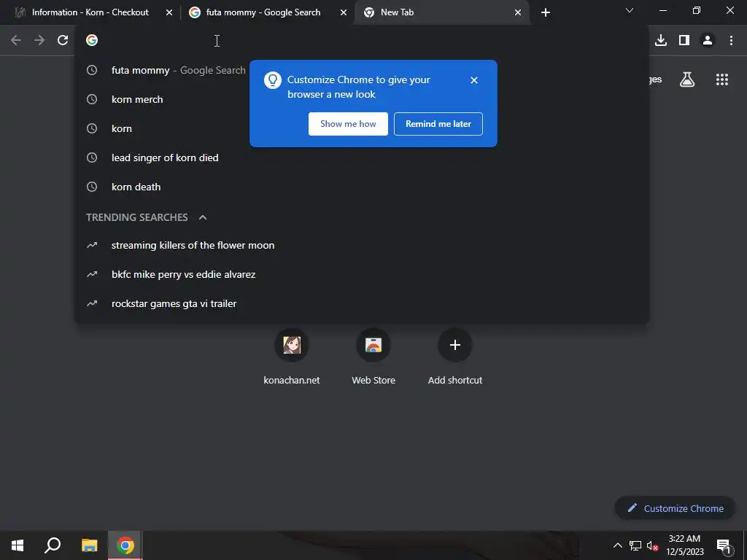This screenshot has width=747, height=560.
Task: Open the notification center icon
Action: (x=723, y=545)
